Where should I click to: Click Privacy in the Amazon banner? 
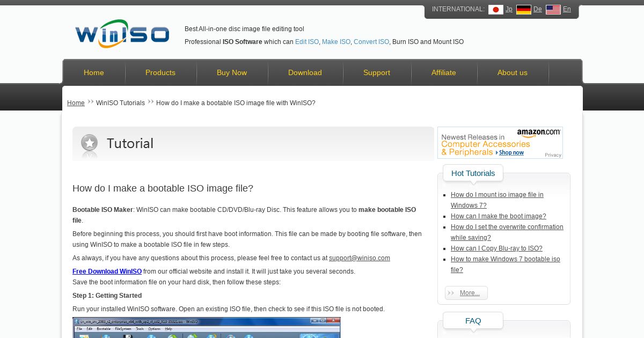553,155
